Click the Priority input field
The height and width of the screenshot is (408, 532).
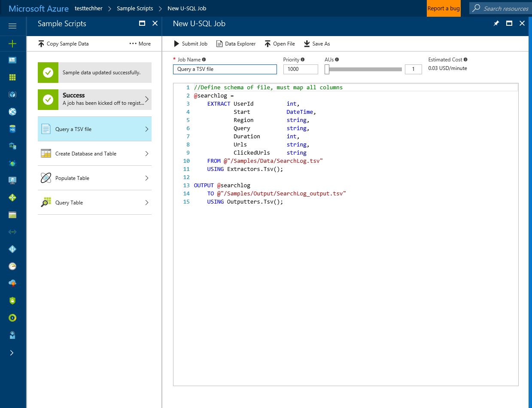pos(301,69)
